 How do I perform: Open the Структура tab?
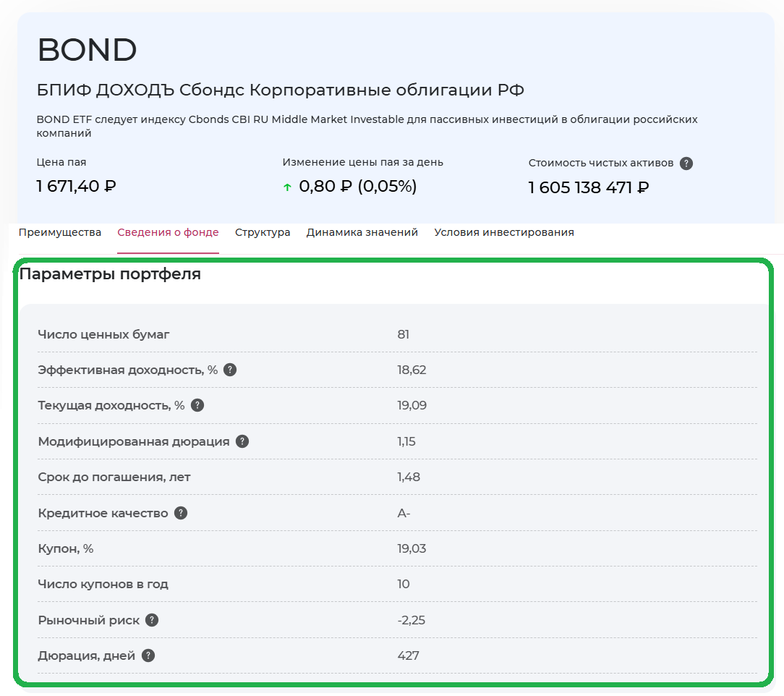pyautogui.click(x=263, y=232)
